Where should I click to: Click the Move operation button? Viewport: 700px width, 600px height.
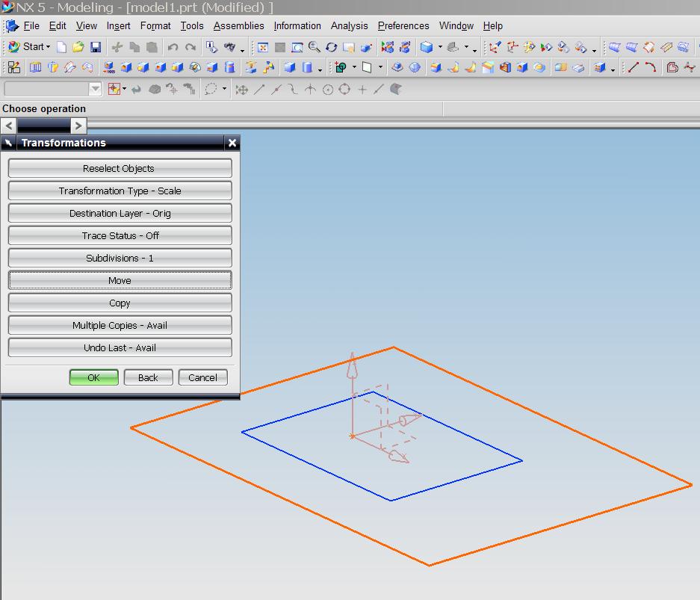pyautogui.click(x=120, y=280)
